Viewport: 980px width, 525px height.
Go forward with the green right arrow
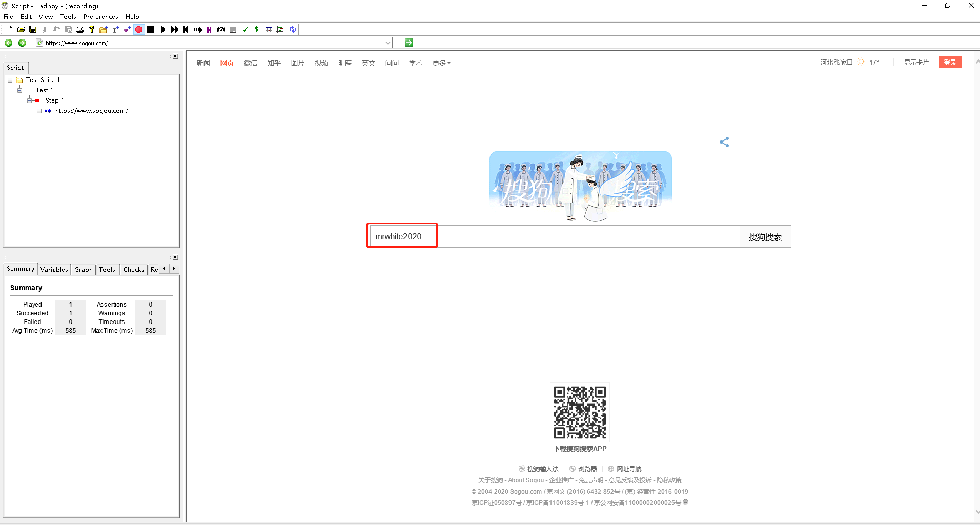(22, 43)
